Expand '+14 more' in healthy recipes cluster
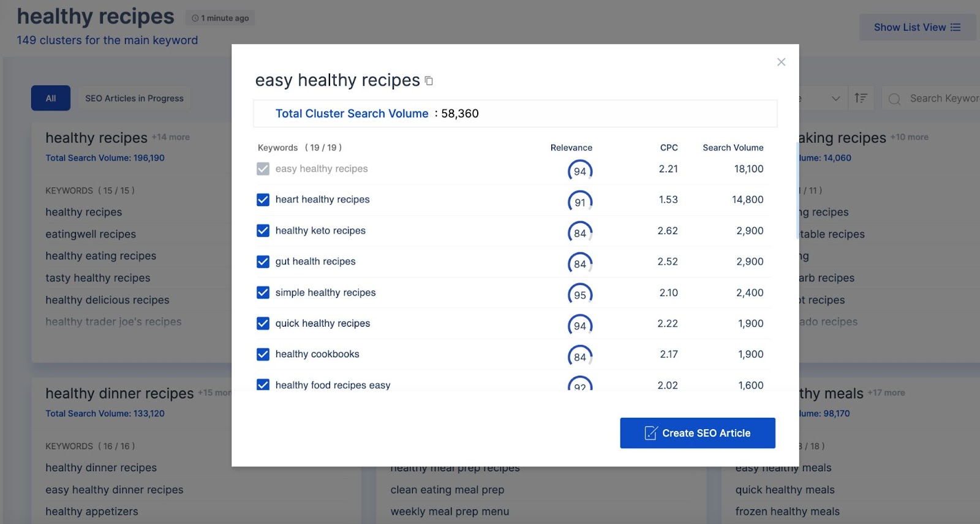980x524 pixels. coord(171,137)
